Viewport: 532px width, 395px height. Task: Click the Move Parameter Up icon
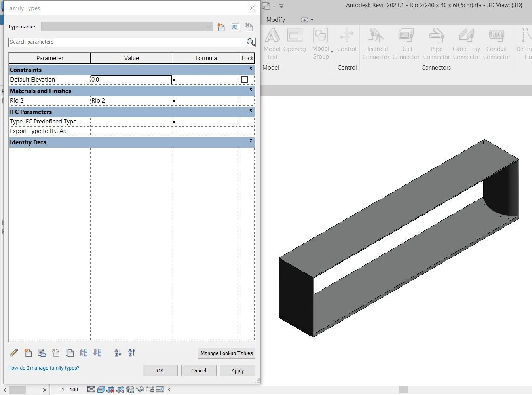point(84,352)
